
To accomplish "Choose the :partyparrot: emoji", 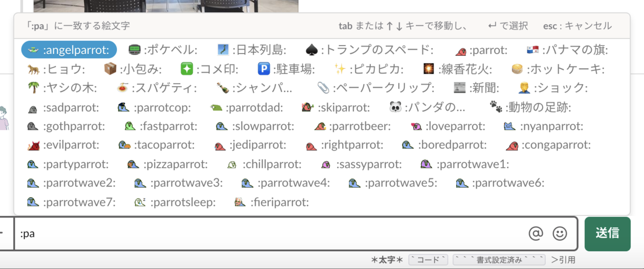I will click(x=68, y=164).
